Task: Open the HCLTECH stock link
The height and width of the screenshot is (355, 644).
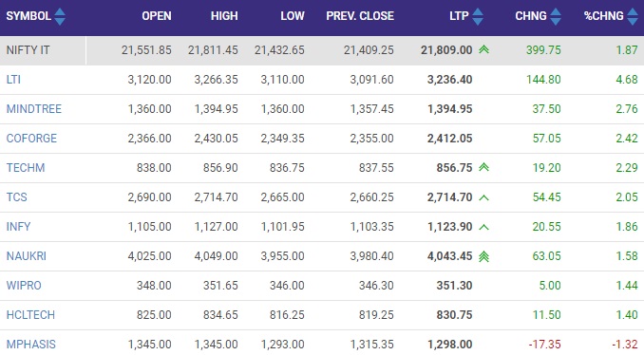Action: [30, 315]
